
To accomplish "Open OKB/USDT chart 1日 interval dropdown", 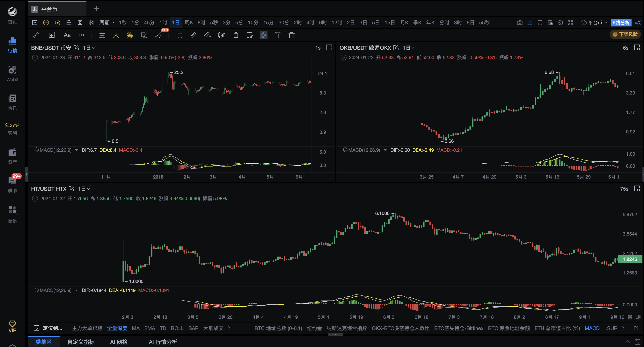I will click(x=408, y=48).
